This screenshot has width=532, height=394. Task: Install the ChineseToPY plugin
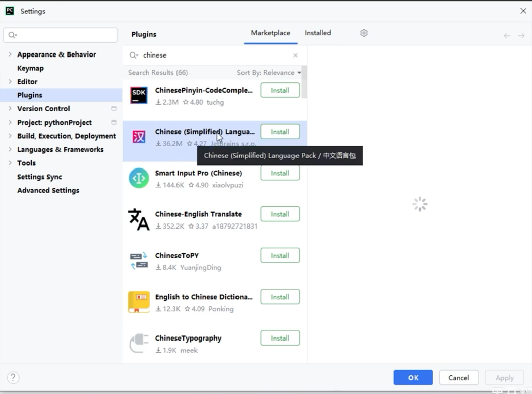pyautogui.click(x=280, y=256)
